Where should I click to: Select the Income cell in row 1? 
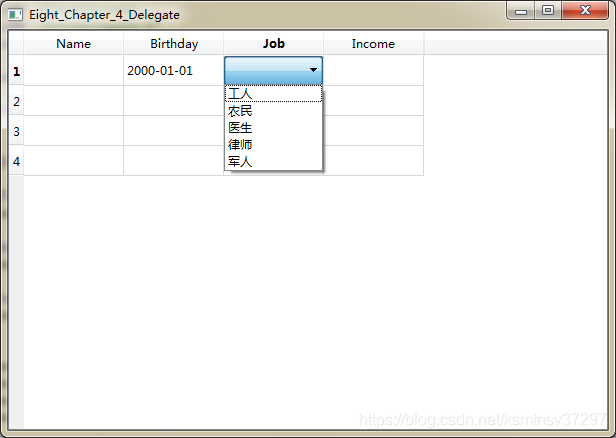(373, 71)
